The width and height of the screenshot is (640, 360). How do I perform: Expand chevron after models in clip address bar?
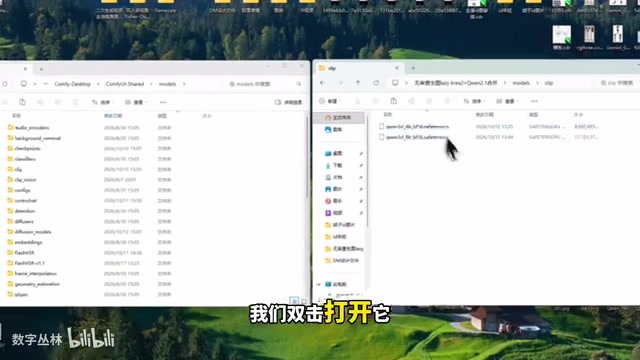[537, 83]
